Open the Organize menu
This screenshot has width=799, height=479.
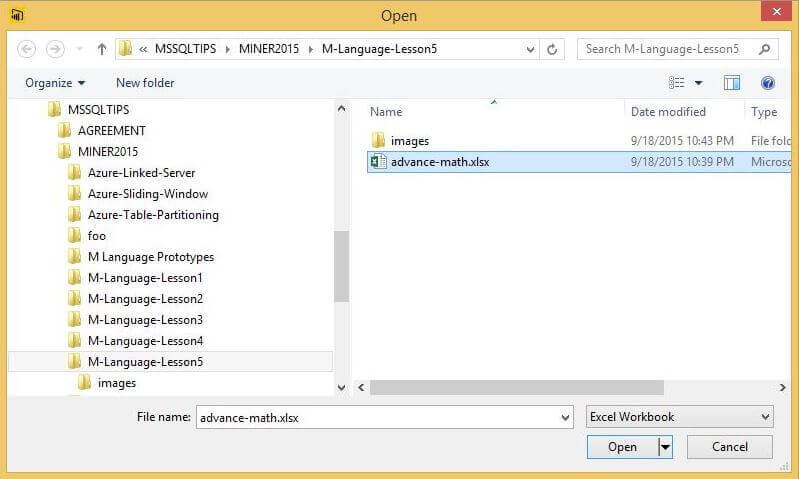pyautogui.click(x=55, y=83)
